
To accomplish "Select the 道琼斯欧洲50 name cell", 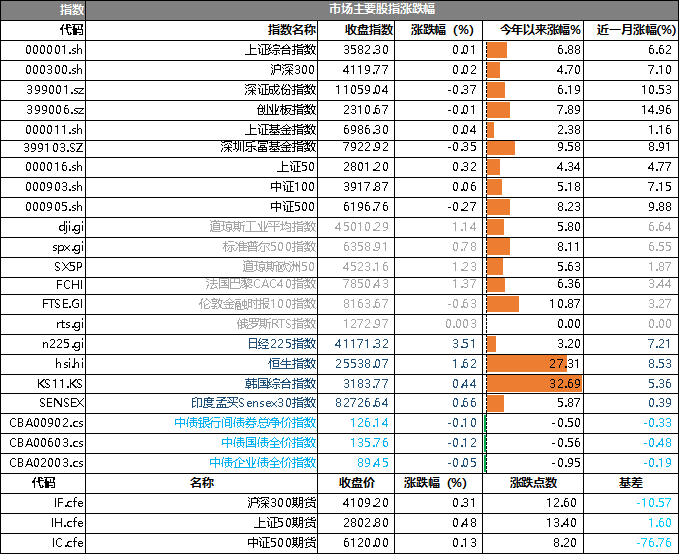I will coord(202,267).
